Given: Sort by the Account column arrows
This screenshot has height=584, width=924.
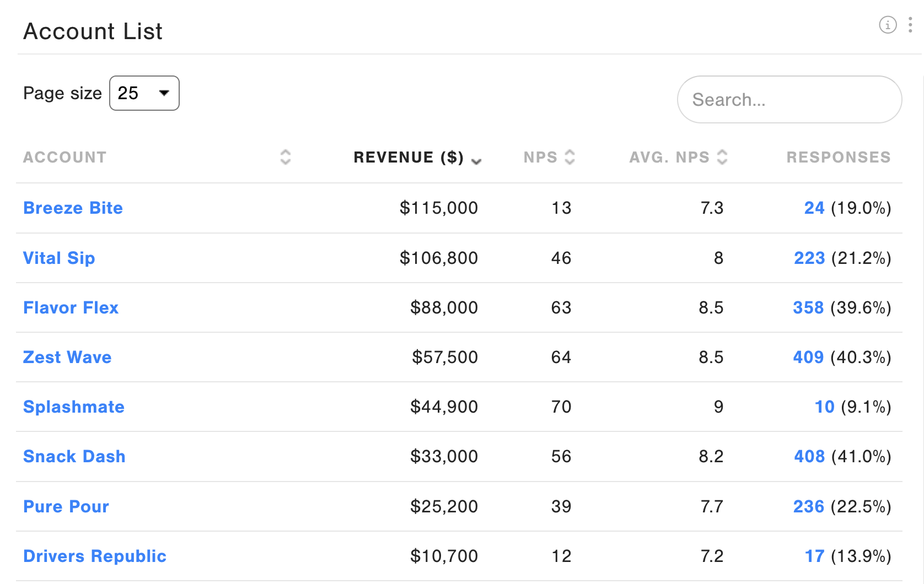Looking at the screenshot, I should 285,157.
